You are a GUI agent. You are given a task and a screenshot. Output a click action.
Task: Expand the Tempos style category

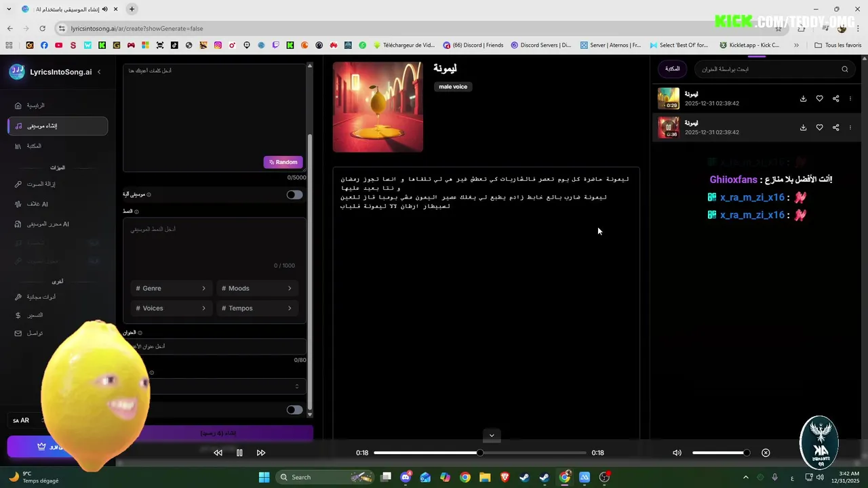(x=256, y=308)
